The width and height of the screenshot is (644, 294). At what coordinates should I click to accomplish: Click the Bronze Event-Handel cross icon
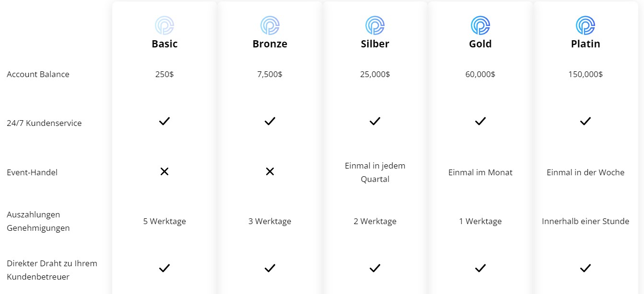click(270, 171)
